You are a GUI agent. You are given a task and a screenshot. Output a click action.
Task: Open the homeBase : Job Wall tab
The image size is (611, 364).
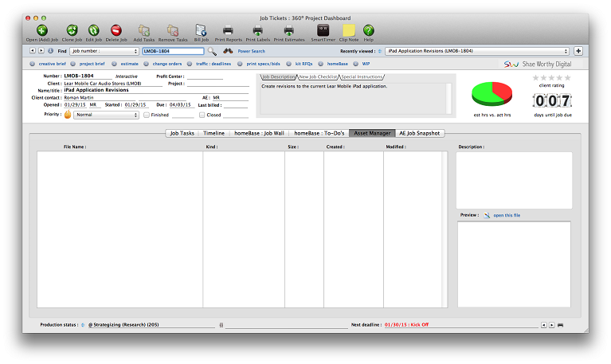point(259,133)
